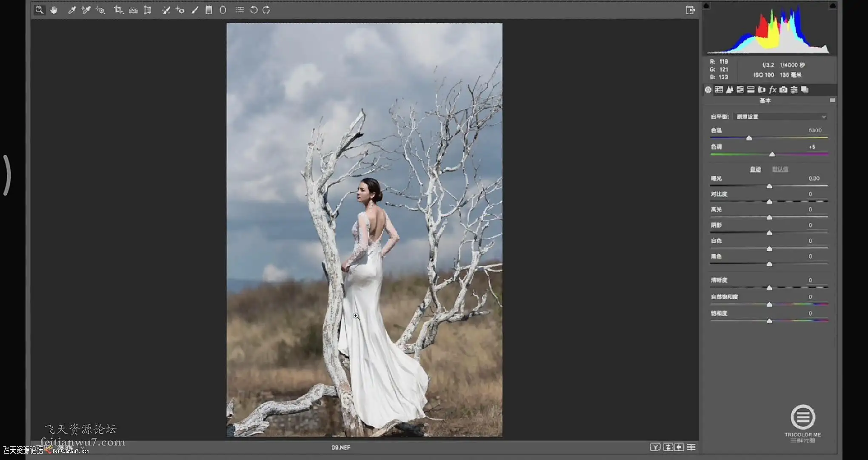
Task: Click the bride photo preview
Action: click(x=364, y=230)
